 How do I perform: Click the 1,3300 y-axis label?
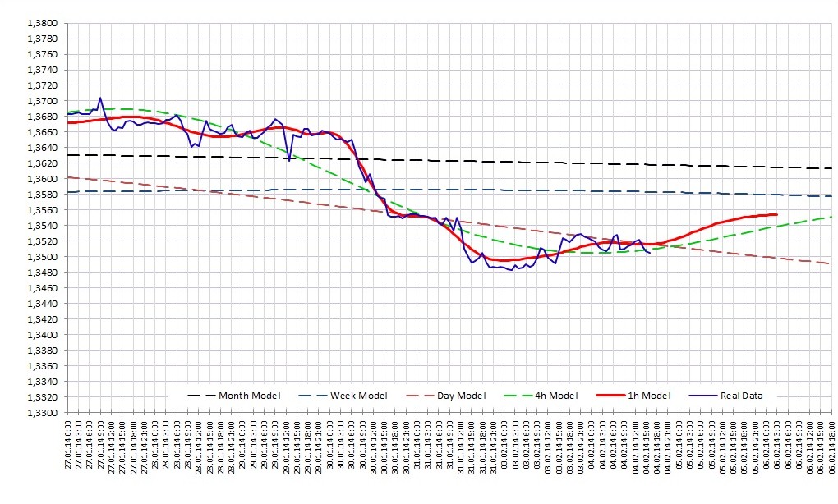pyautogui.click(x=42, y=413)
